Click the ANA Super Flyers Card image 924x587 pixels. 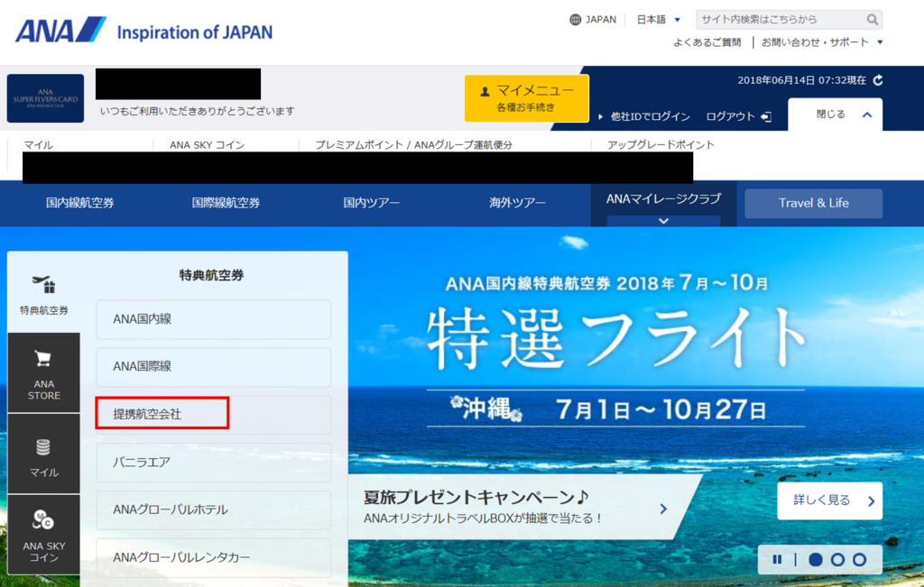[x=45, y=98]
